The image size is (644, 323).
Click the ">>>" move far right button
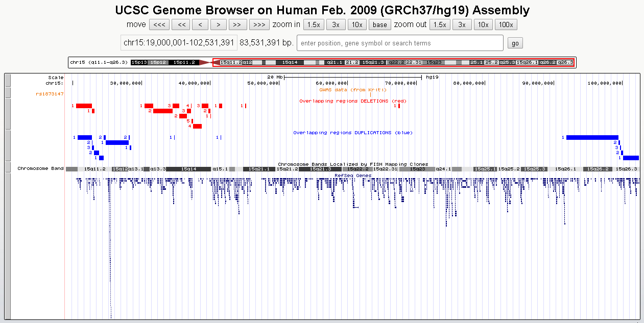pos(259,24)
